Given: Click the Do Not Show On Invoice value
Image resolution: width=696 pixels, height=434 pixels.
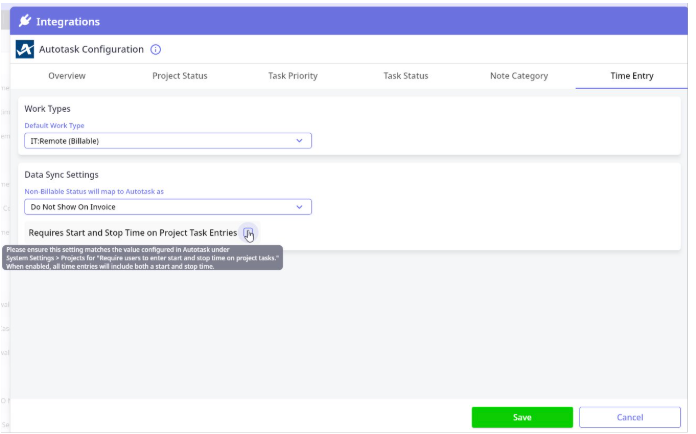Looking at the screenshot, I should point(73,207).
